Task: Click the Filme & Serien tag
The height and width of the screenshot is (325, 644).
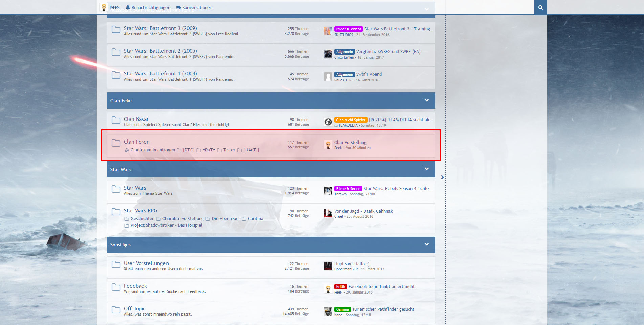Action: (x=348, y=189)
